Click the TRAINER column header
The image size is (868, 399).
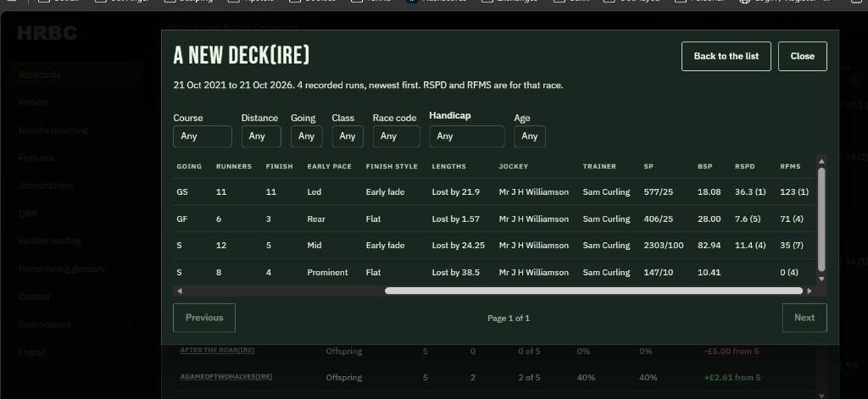(x=599, y=166)
